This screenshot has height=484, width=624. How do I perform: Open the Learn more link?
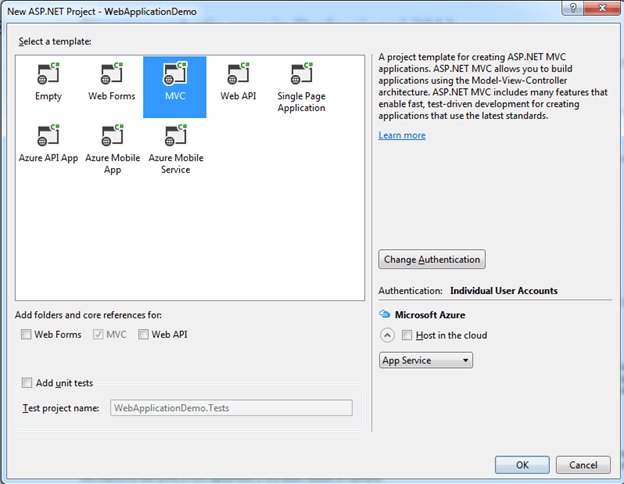pyautogui.click(x=402, y=135)
